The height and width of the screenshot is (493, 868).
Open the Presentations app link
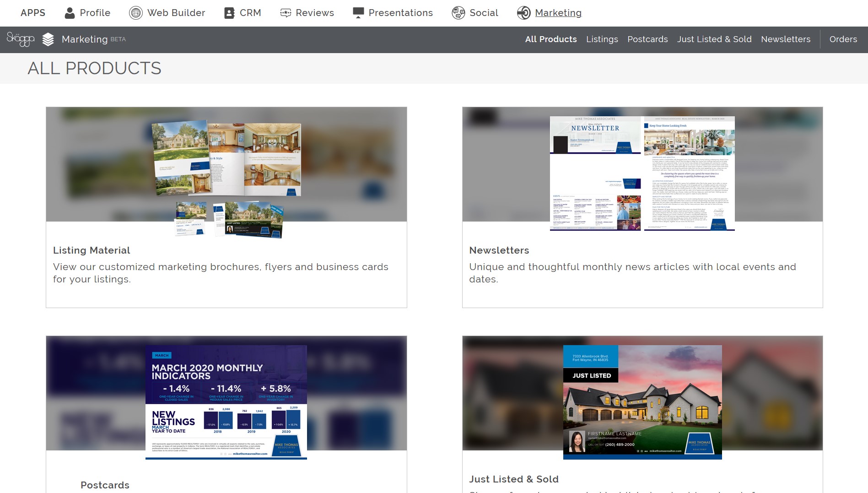[x=401, y=13]
